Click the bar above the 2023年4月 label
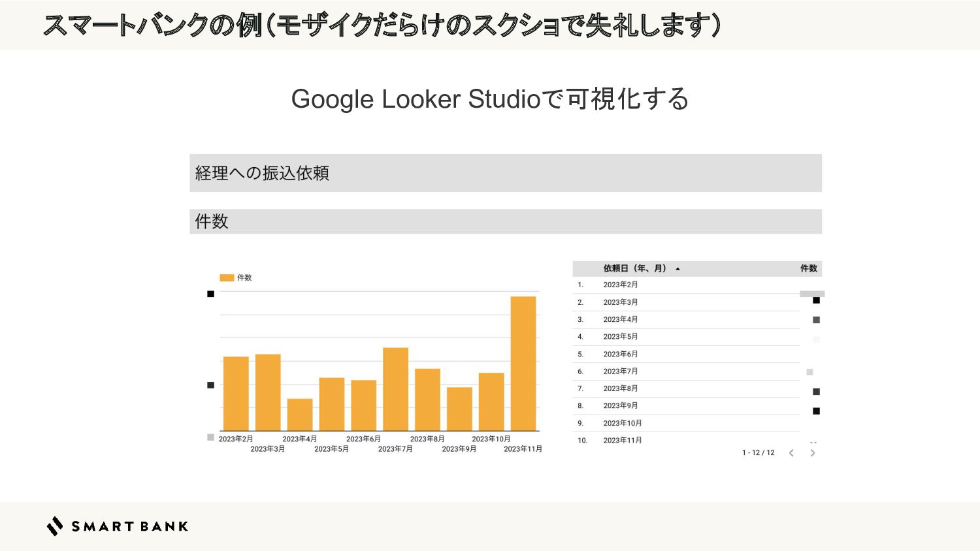Viewport: 980px width, 551px height. (300, 415)
